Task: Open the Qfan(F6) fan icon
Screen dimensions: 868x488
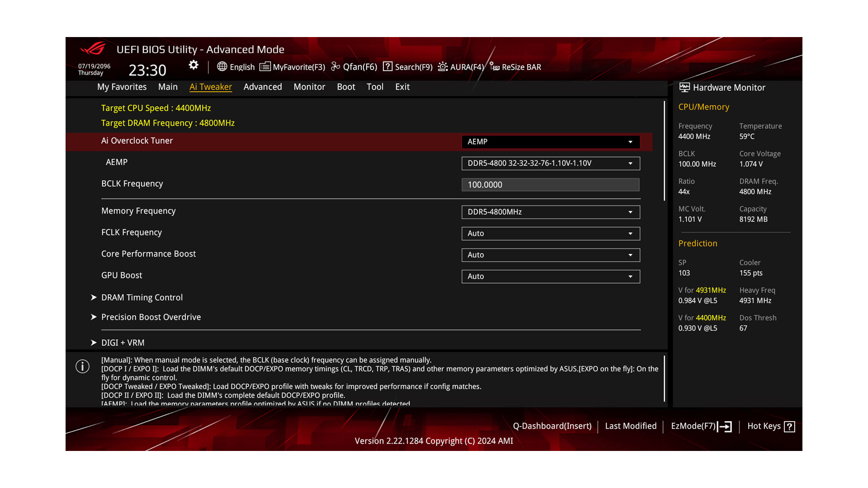Action: click(335, 66)
